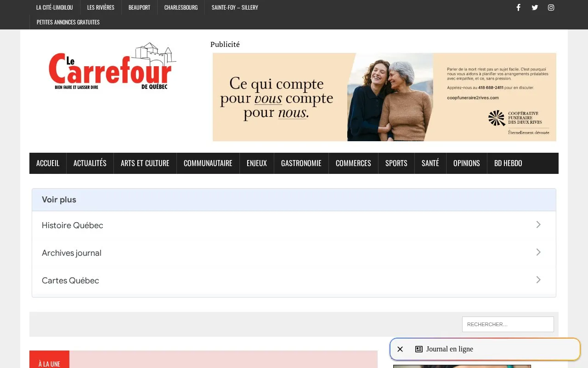The height and width of the screenshot is (368, 588).
Task: Click Cartes Québec row text
Action: 70,281
